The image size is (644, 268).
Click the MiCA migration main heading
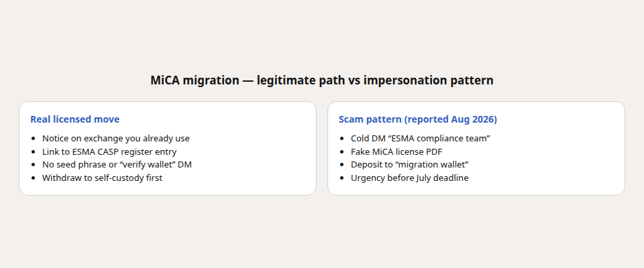tap(321, 80)
